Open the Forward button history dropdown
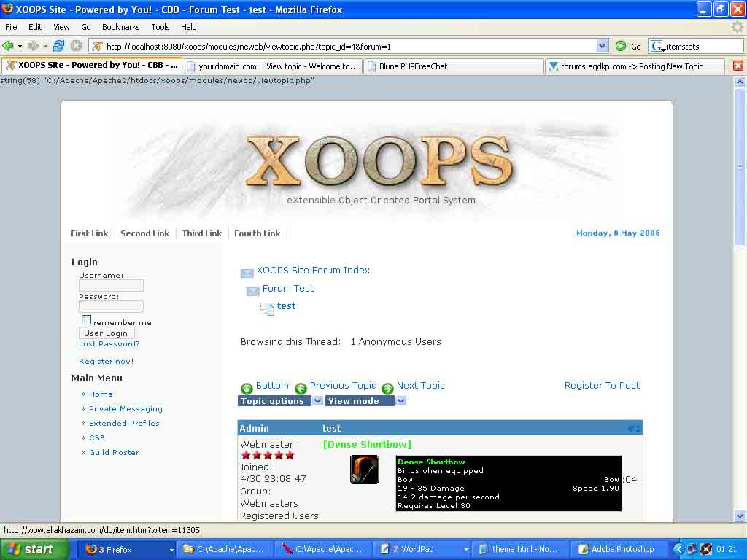747x560 pixels. pyautogui.click(x=45, y=46)
